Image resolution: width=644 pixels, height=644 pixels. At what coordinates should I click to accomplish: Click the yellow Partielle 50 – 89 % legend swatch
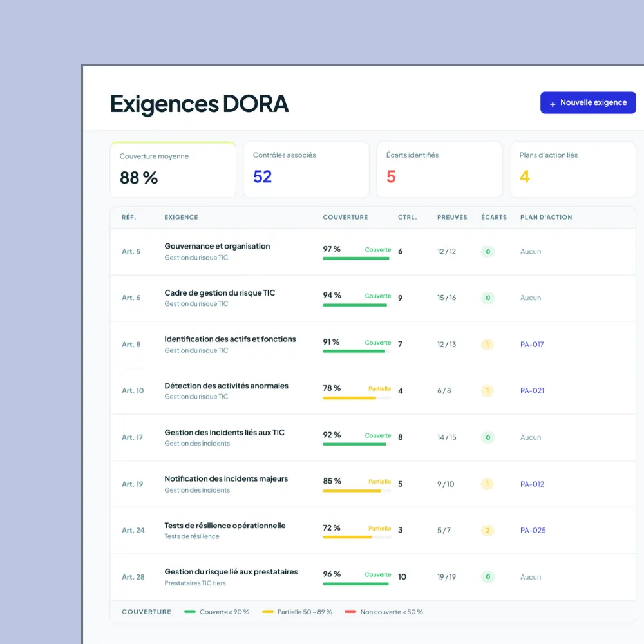click(268, 612)
